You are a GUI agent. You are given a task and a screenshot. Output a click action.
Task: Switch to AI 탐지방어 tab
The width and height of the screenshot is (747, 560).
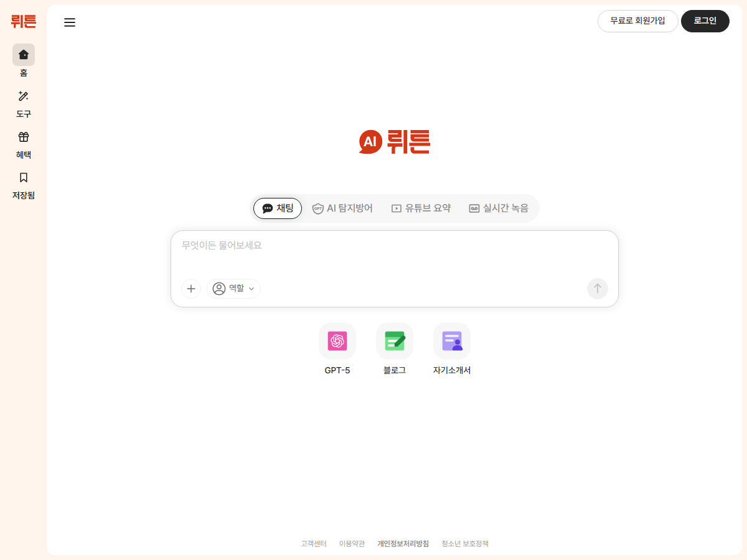[x=342, y=208]
